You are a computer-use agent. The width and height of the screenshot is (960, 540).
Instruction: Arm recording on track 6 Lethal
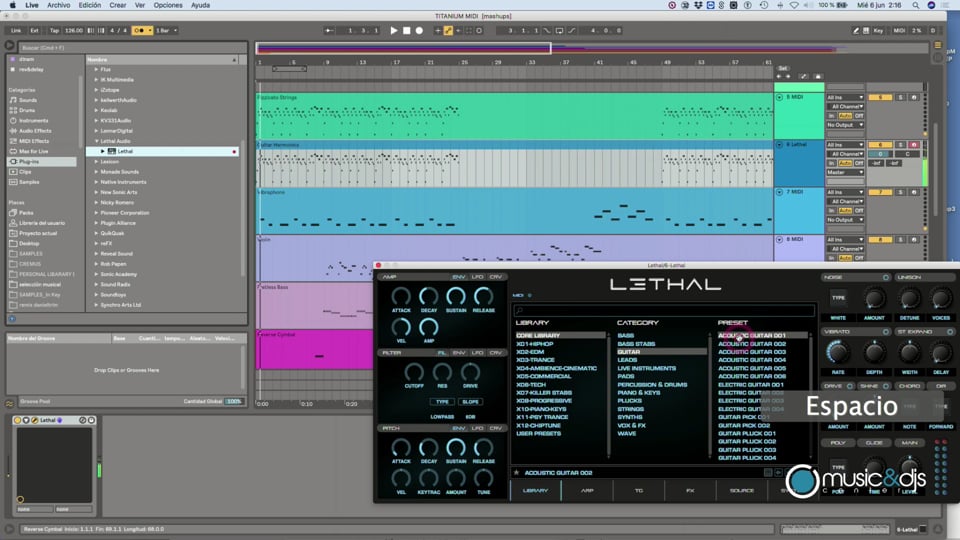tap(913, 144)
